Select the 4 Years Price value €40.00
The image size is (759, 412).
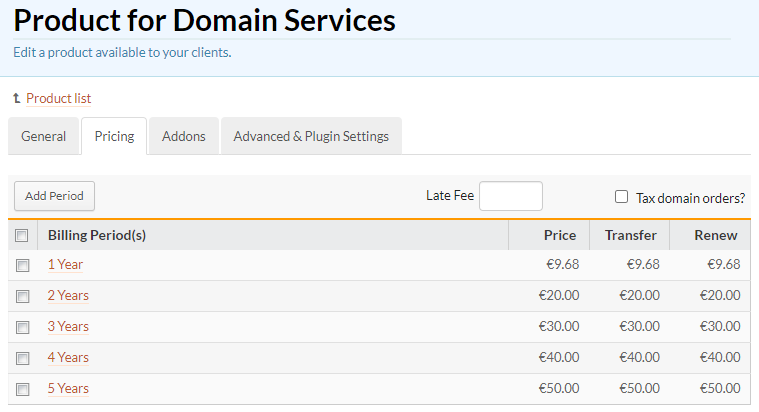pyautogui.click(x=559, y=357)
